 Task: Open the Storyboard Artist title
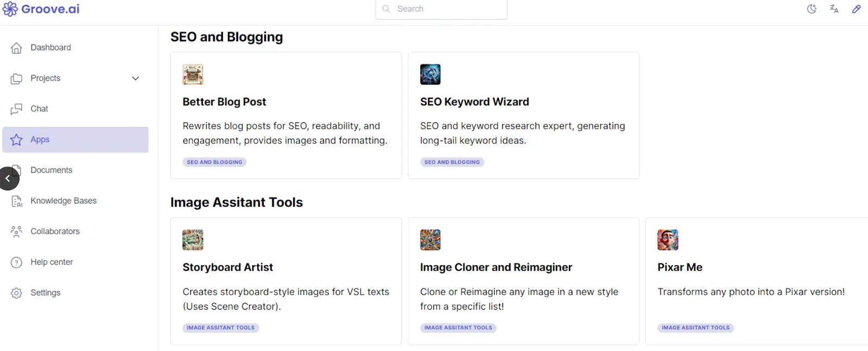[228, 267]
